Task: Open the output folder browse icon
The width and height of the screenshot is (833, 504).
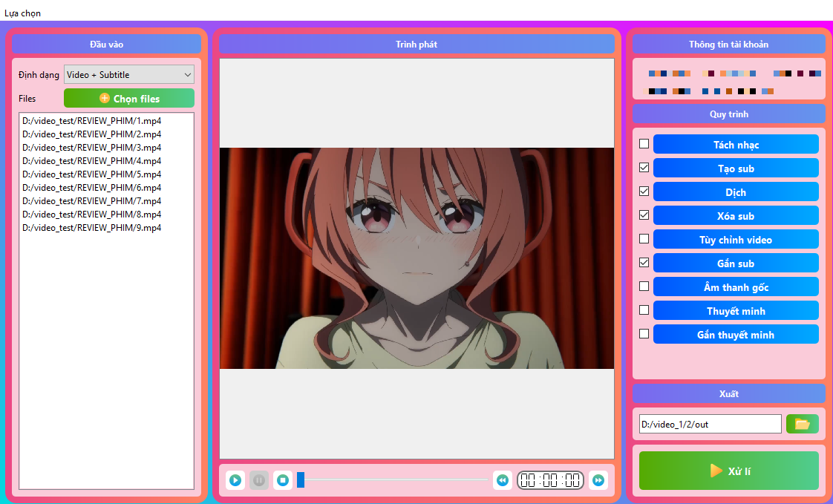Action: tap(802, 424)
